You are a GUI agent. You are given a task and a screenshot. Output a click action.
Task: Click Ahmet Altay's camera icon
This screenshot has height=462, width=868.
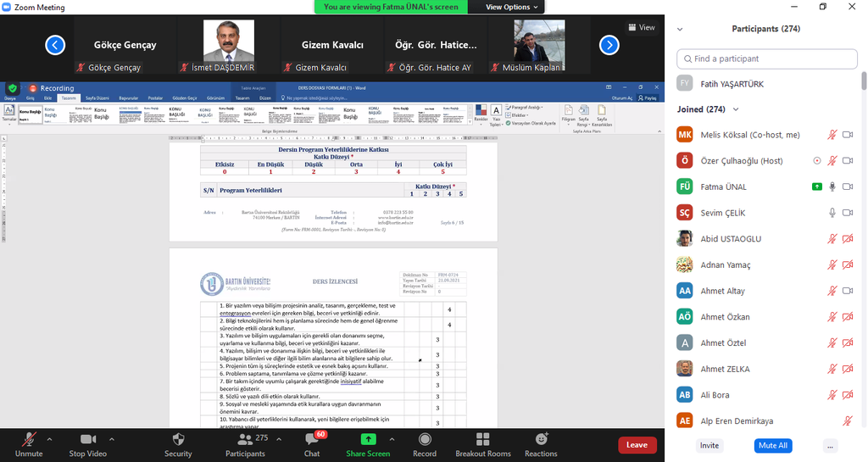pyautogui.click(x=848, y=291)
